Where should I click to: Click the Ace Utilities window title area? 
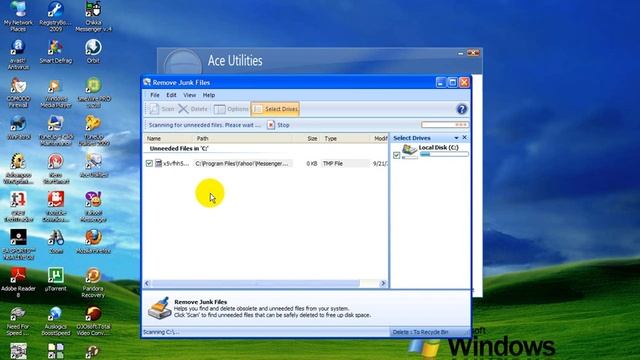235,61
